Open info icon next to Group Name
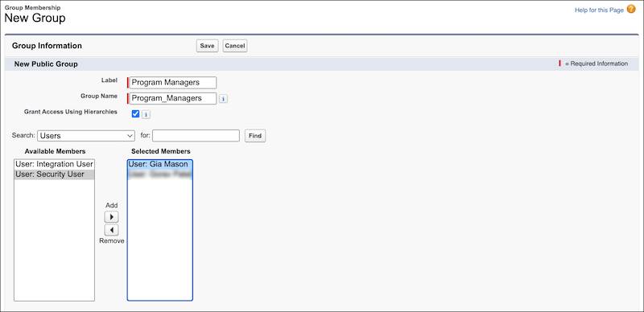This screenshot has height=312, width=644. pos(223,99)
